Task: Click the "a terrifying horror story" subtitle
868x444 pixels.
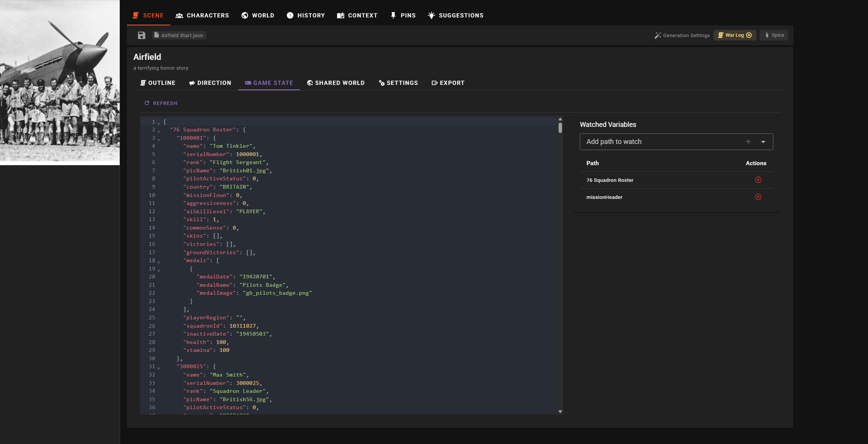Action: point(161,68)
